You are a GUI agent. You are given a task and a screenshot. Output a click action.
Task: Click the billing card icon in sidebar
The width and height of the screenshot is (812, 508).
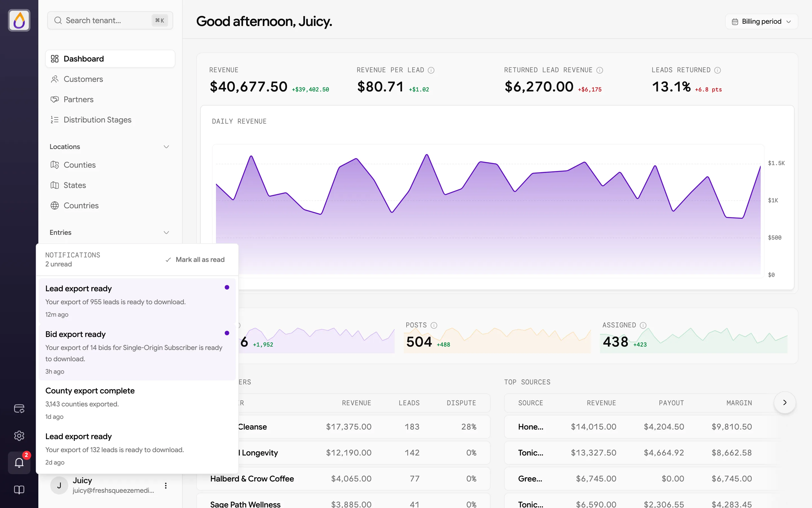pyautogui.click(x=19, y=409)
